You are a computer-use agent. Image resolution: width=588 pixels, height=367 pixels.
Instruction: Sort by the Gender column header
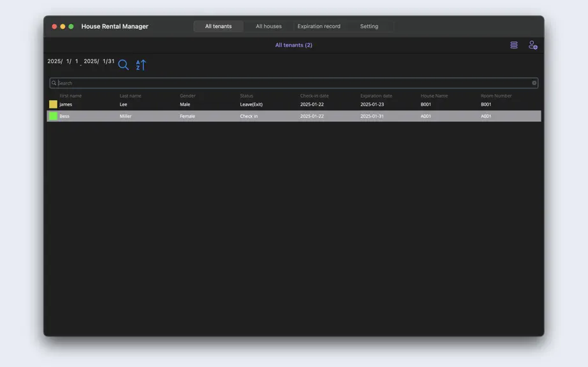tap(187, 96)
